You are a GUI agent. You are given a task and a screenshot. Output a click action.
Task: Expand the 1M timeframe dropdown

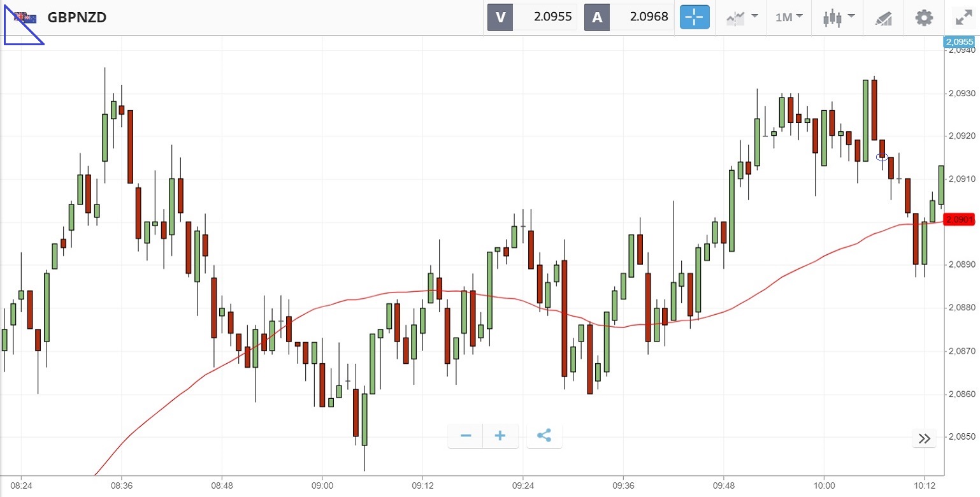coord(789,17)
